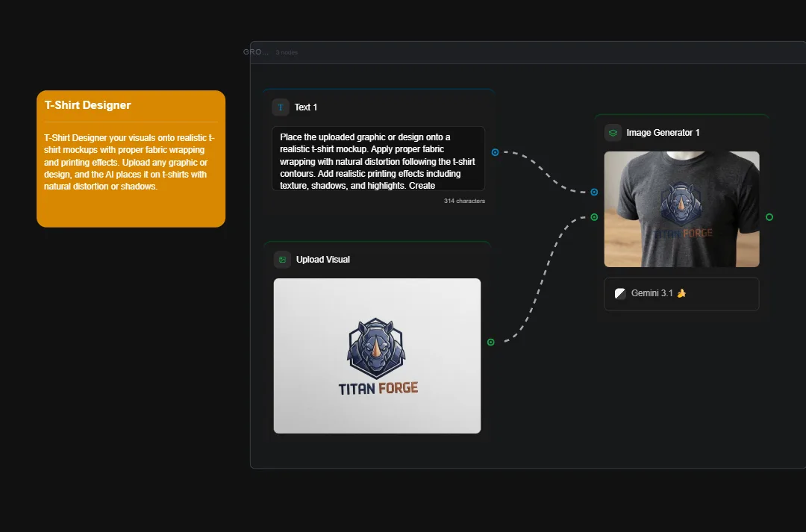806x532 pixels.
Task: Click the green output port on Upload Visual
Action: tap(490, 342)
